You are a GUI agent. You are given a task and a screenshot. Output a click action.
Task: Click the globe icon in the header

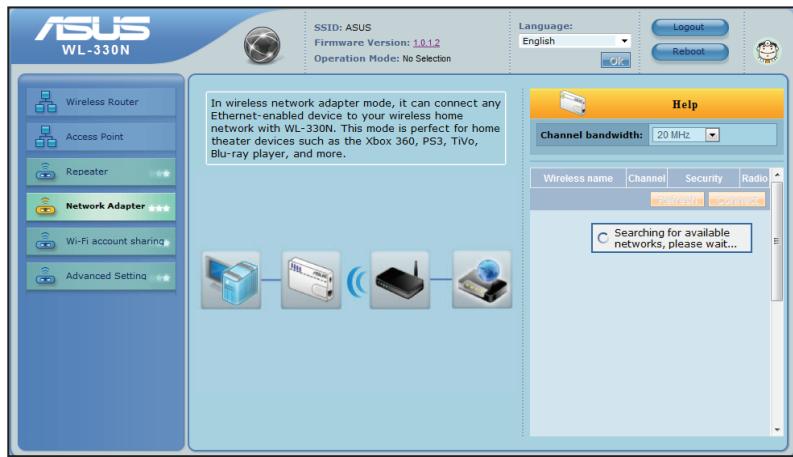tap(262, 45)
